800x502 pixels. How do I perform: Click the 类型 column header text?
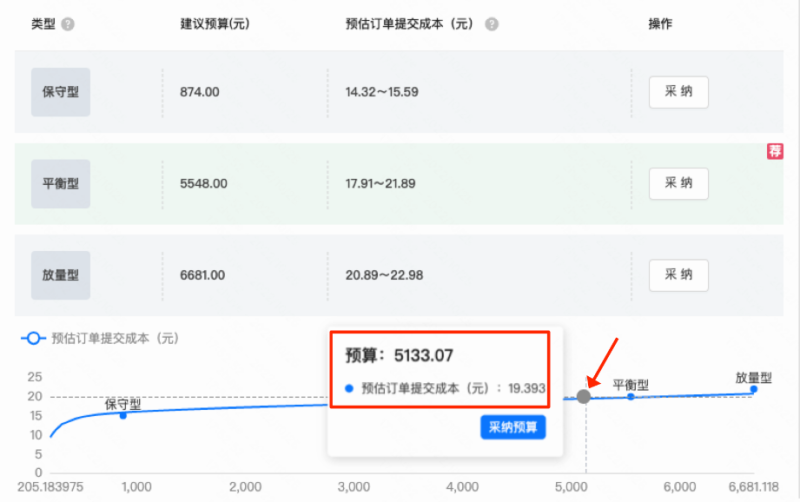[43, 24]
